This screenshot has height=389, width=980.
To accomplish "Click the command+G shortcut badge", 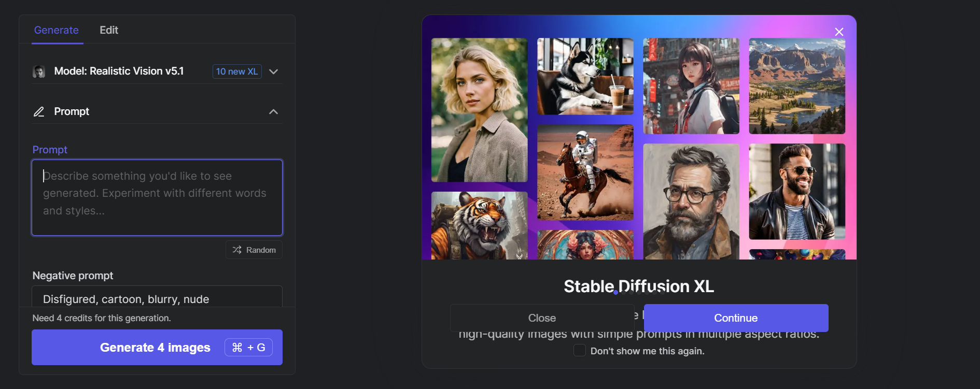I will [249, 348].
